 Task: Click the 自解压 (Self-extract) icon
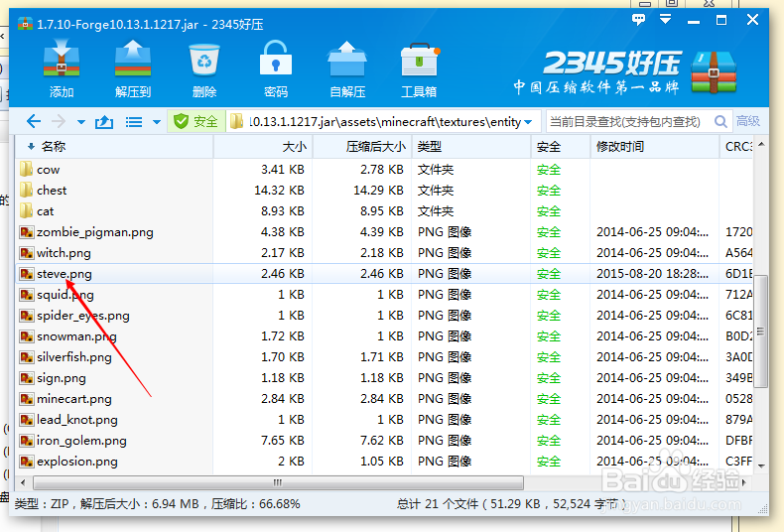point(347,59)
